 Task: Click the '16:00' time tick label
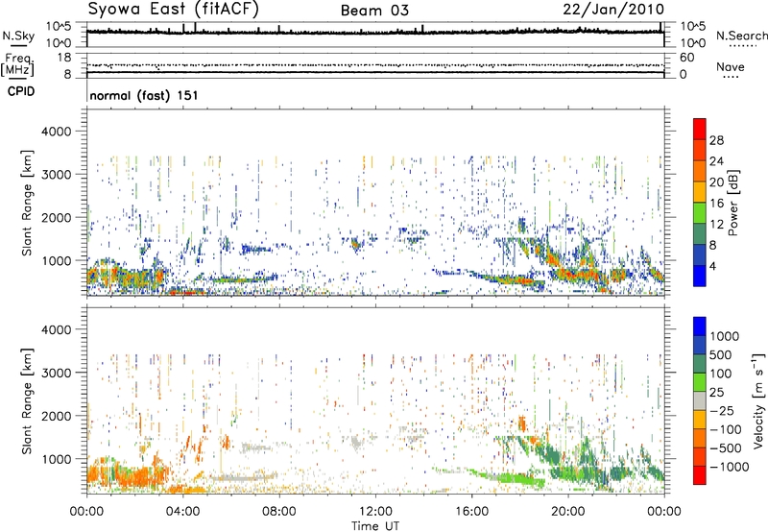coord(471,512)
